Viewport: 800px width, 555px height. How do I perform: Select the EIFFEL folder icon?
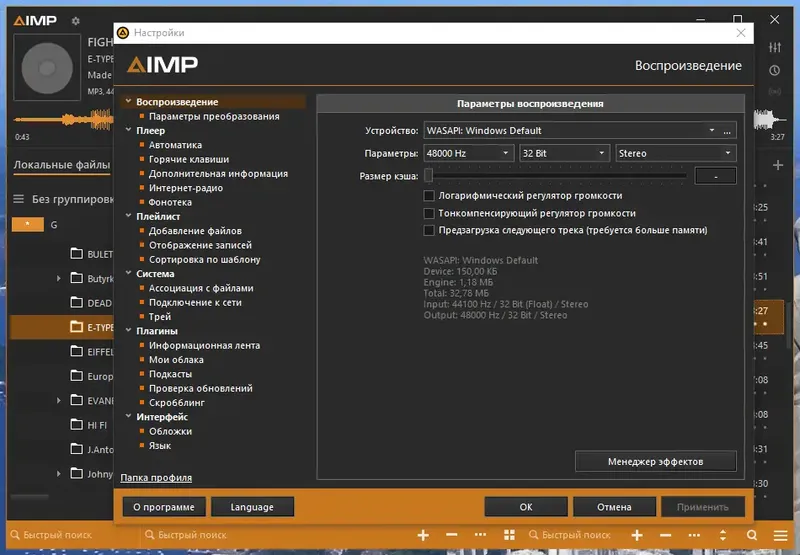click(x=77, y=351)
